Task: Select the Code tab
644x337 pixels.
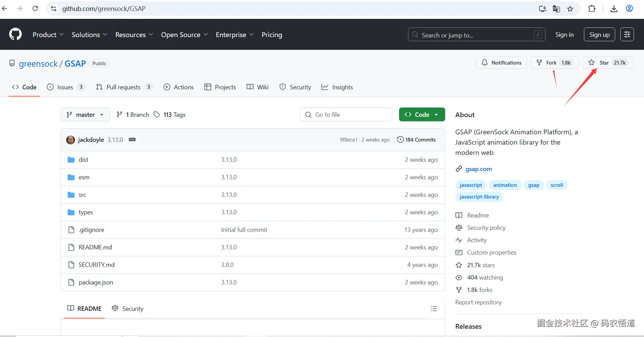Action: pos(24,87)
